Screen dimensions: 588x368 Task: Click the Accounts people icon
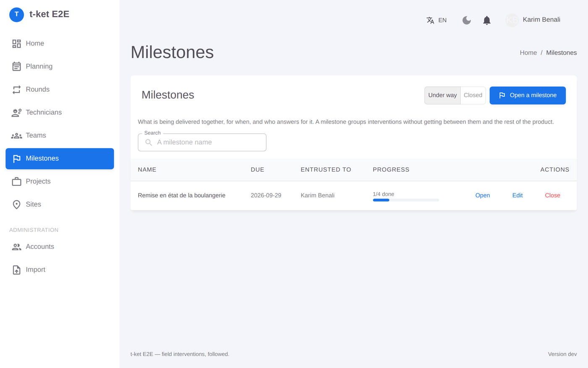click(x=16, y=247)
